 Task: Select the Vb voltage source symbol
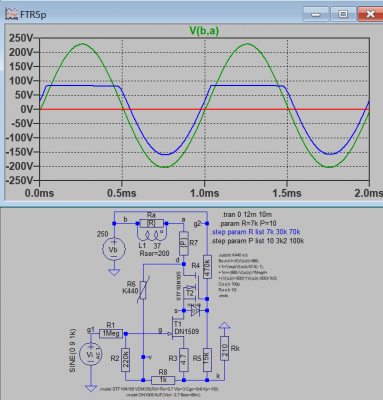click(x=114, y=249)
